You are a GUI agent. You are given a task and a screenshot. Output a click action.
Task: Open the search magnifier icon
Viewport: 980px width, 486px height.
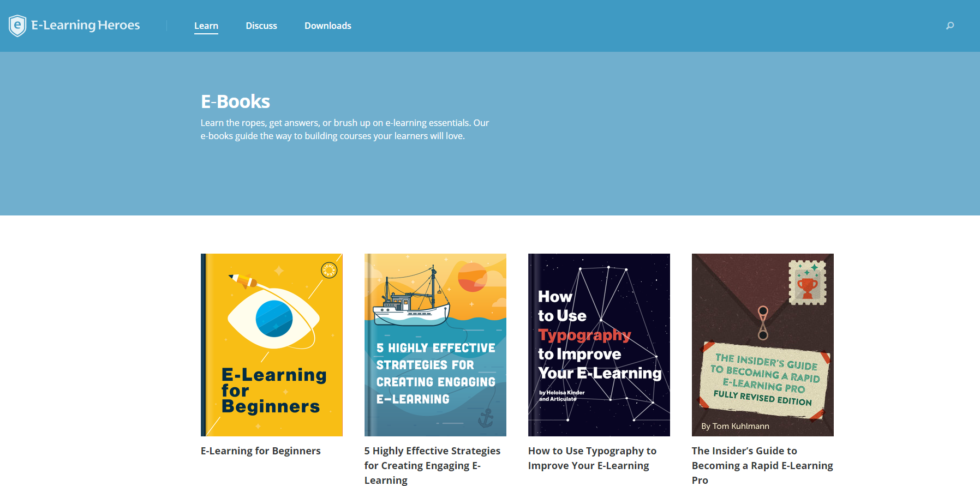950,26
